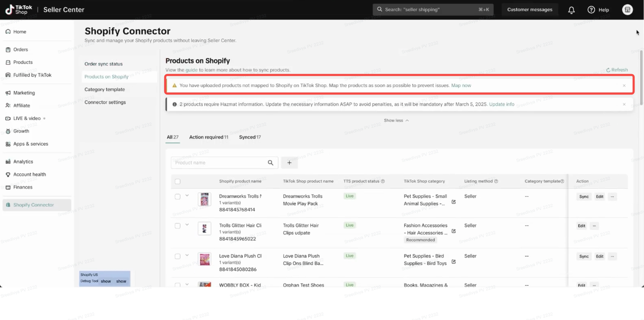644x320 pixels.
Task: Switch to the Action required tab
Action: point(208,137)
